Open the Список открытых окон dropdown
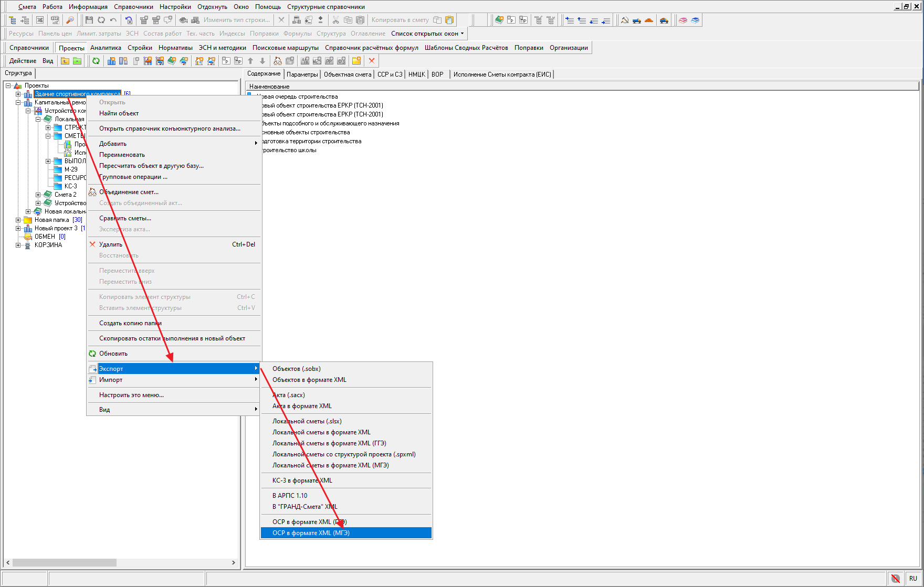Image resolution: width=924 pixels, height=587 pixels. pyautogui.click(x=427, y=34)
